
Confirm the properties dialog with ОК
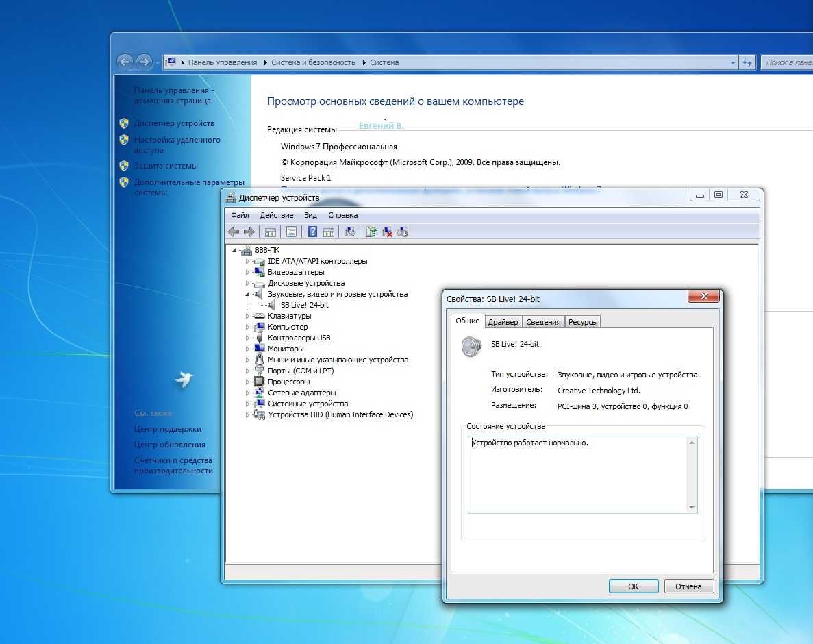633,586
